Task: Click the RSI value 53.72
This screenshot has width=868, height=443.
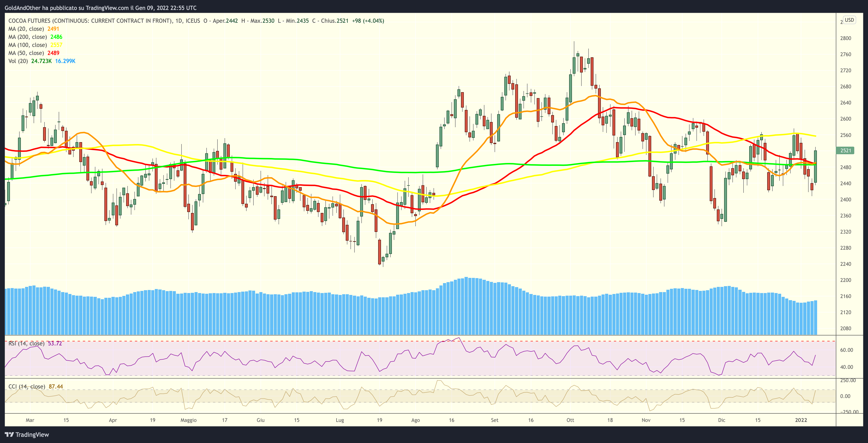Action: click(x=55, y=344)
